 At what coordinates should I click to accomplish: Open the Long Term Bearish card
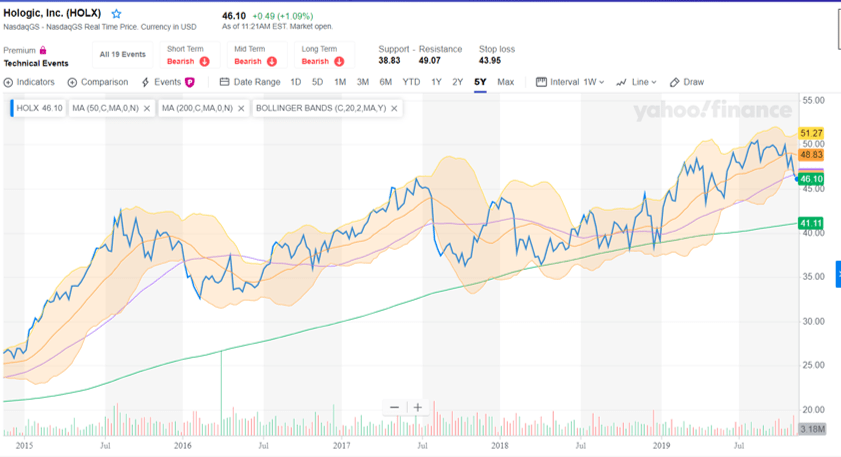324,55
